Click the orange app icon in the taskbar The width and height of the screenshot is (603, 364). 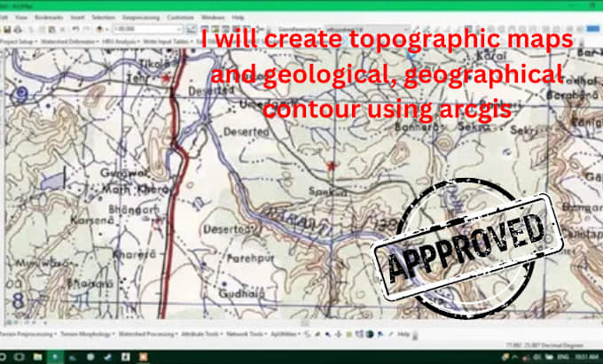pos(144,358)
